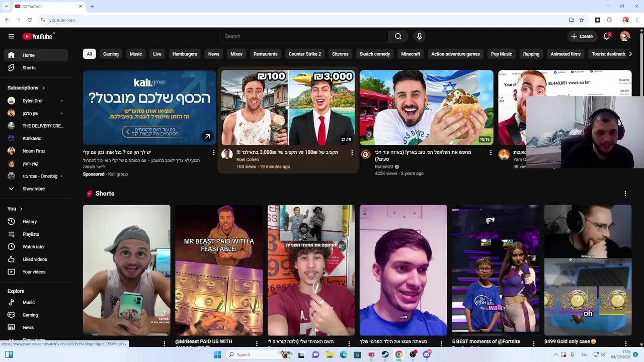The width and height of the screenshot is (644, 362).
Task: Show next category chips with arrow
Action: (x=630, y=54)
